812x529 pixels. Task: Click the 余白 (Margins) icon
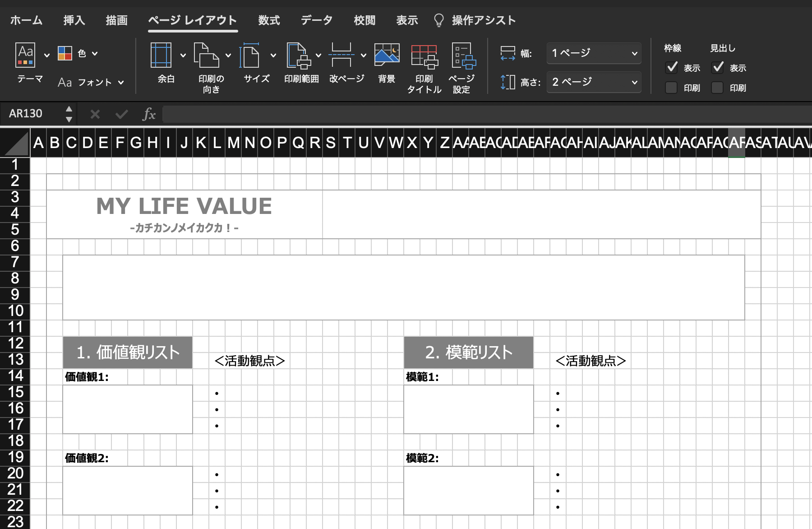[161, 55]
